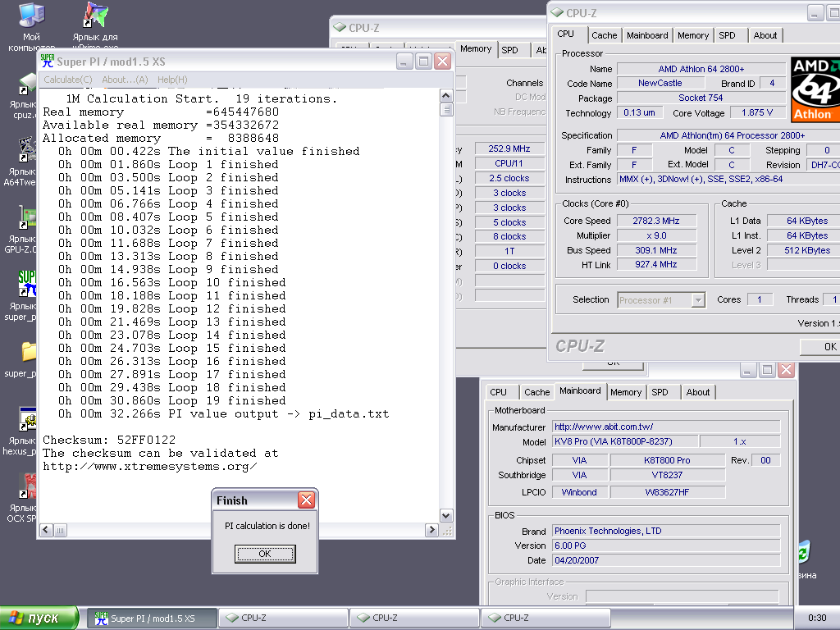This screenshot has height=630, width=840.
Task: Click the system tray clock 0:30
Action: 816,619
